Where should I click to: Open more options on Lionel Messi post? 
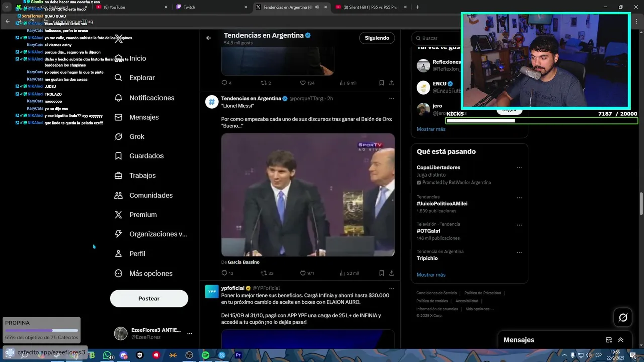[392, 98]
